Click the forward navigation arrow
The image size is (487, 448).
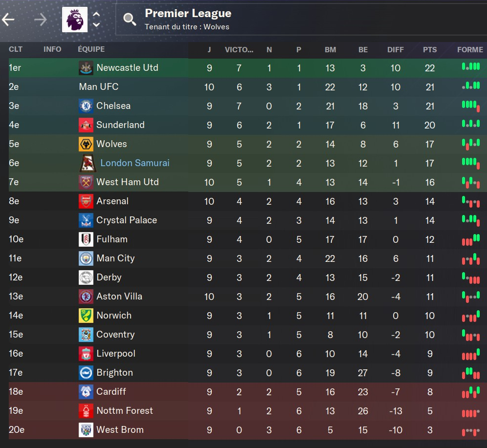pos(41,20)
